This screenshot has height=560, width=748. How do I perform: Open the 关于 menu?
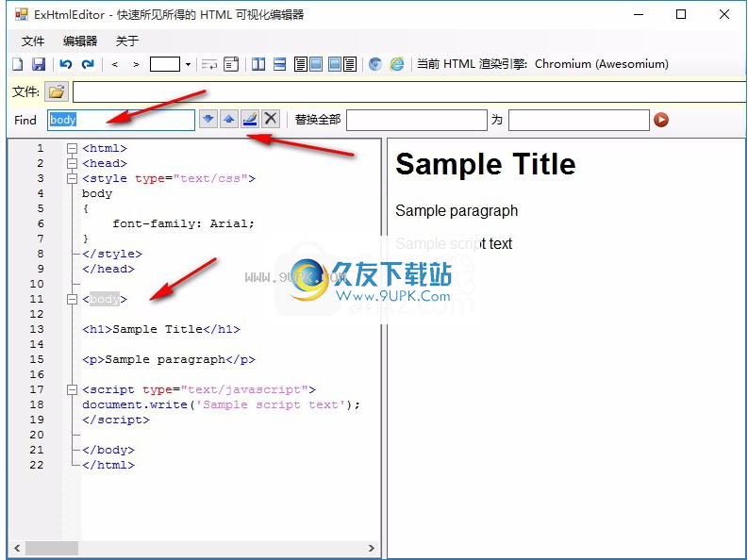coord(127,41)
